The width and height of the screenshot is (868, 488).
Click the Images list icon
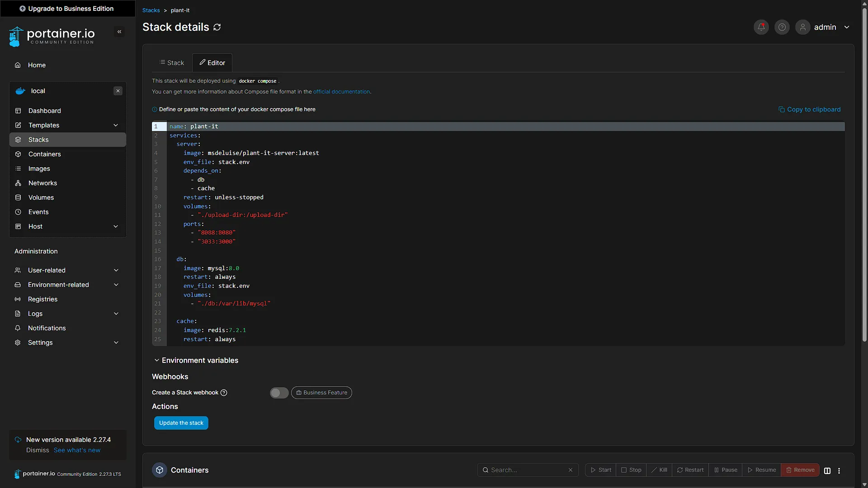tap(18, 169)
